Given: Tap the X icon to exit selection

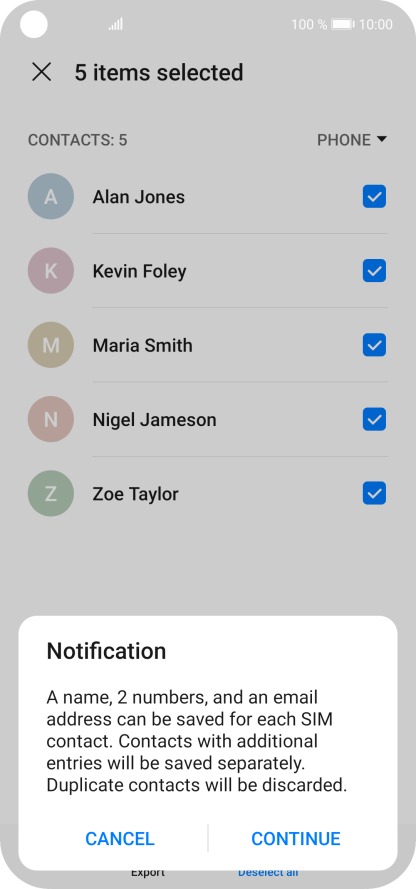Looking at the screenshot, I should coord(41,73).
